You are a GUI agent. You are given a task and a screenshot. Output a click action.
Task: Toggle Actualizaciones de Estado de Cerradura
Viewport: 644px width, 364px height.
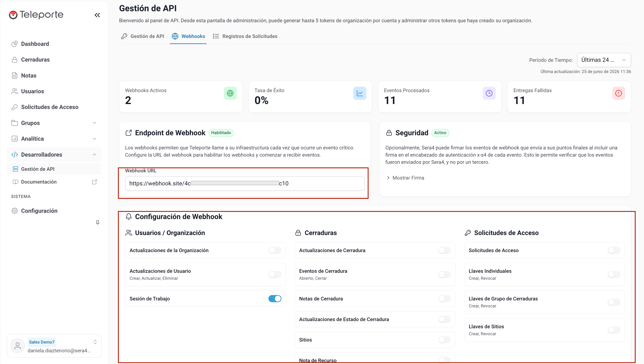coord(444,319)
